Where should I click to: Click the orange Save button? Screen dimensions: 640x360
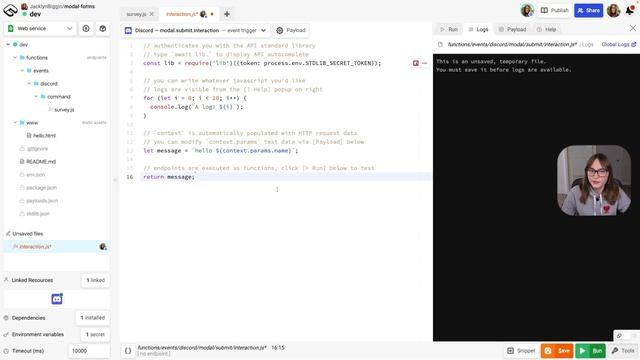pyautogui.click(x=557, y=351)
